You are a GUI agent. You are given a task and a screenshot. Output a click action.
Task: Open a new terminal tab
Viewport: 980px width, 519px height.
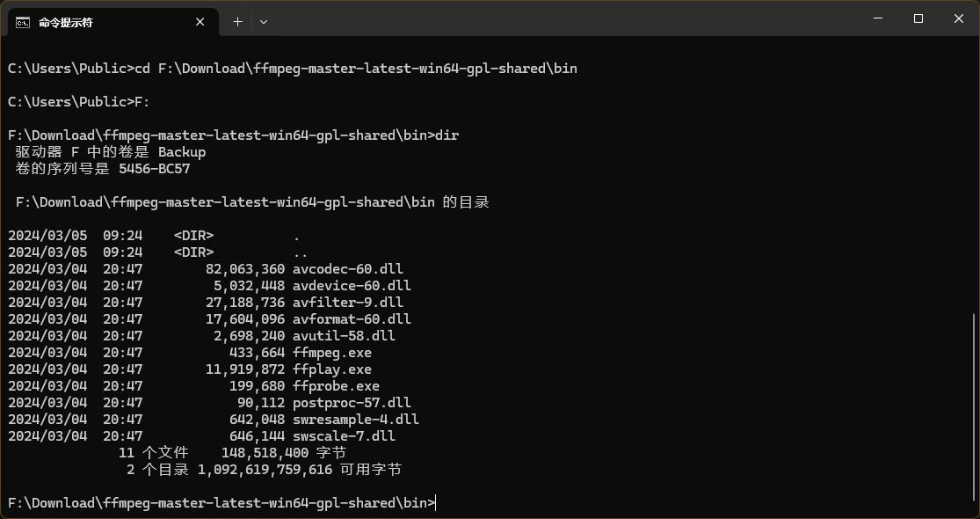click(237, 22)
